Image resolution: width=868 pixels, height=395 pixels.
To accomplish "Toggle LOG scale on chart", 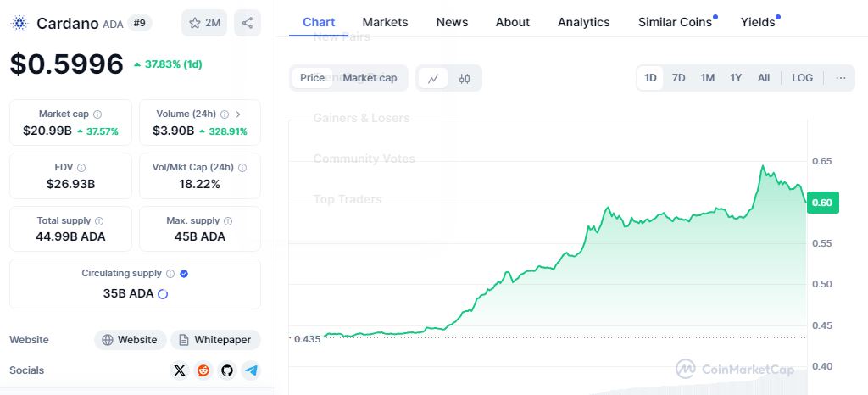I will click(x=802, y=78).
